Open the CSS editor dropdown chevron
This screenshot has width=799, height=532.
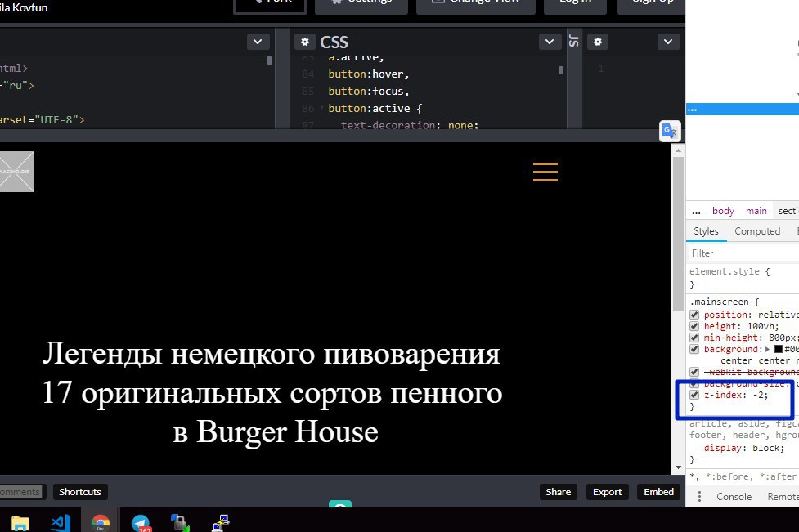pyautogui.click(x=550, y=42)
